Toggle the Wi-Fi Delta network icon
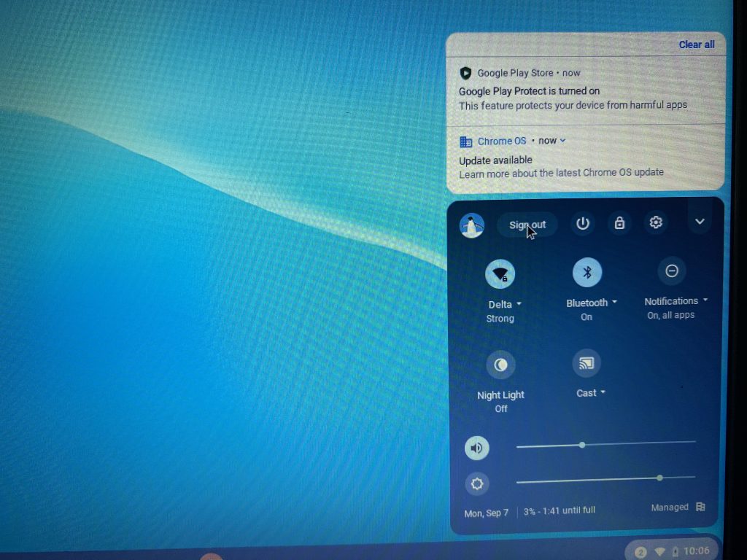 click(x=500, y=274)
